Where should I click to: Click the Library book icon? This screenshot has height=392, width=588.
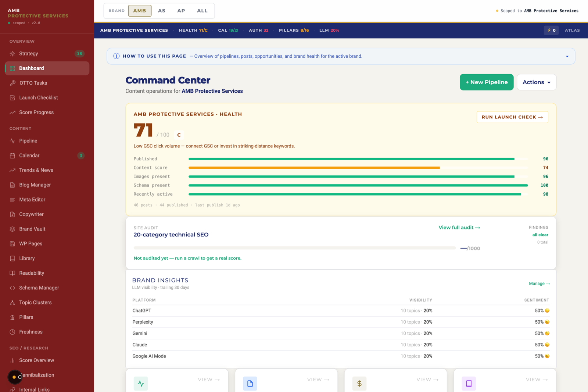click(12, 259)
